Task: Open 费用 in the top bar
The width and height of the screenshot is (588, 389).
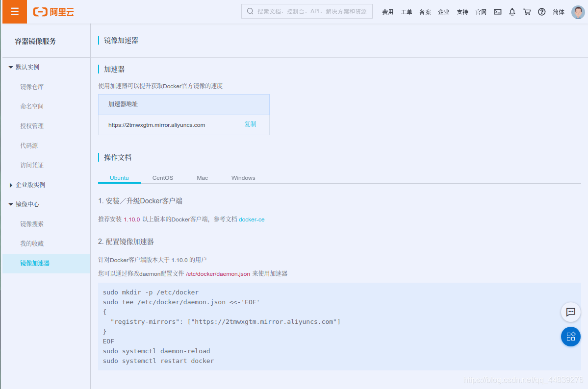Action: point(388,12)
